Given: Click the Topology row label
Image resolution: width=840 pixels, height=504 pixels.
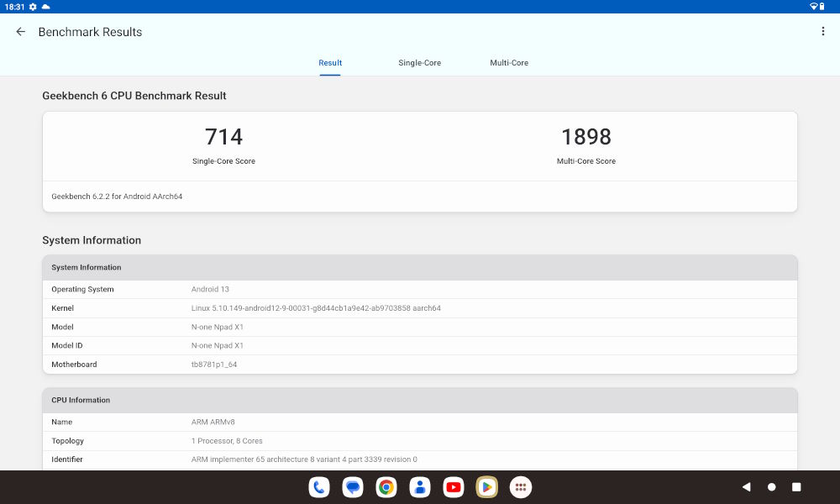Looking at the screenshot, I should tap(67, 441).
